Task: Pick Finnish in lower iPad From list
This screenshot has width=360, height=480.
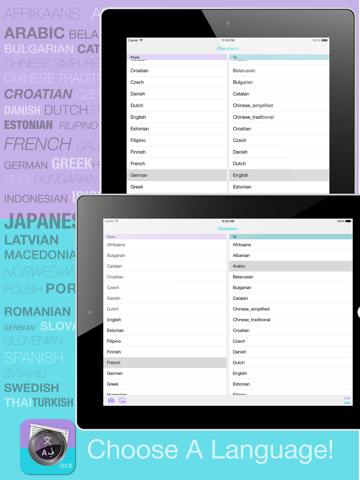Action: pos(165,352)
